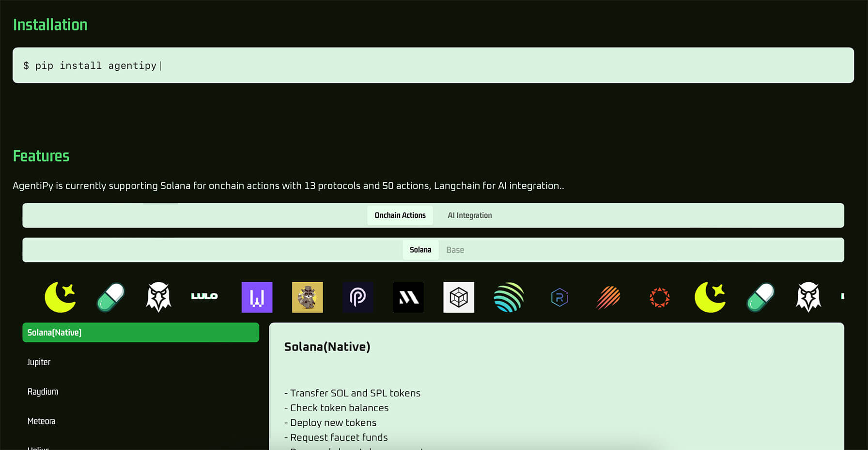Switch to the AI Integration tab
This screenshot has height=450, width=868.
point(469,215)
